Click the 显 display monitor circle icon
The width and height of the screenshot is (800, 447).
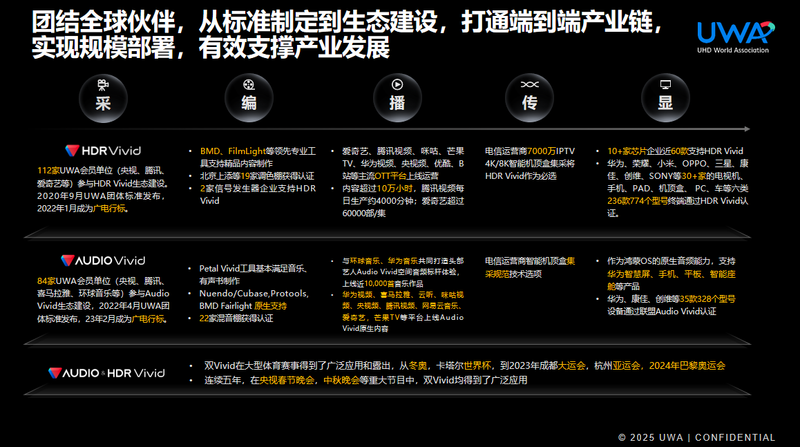click(665, 98)
